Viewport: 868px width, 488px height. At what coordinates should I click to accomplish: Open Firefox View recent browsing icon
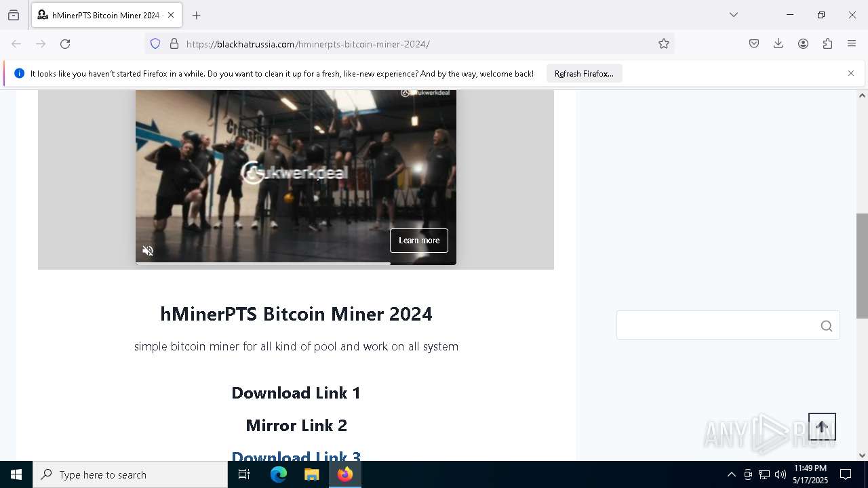coord(14,15)
